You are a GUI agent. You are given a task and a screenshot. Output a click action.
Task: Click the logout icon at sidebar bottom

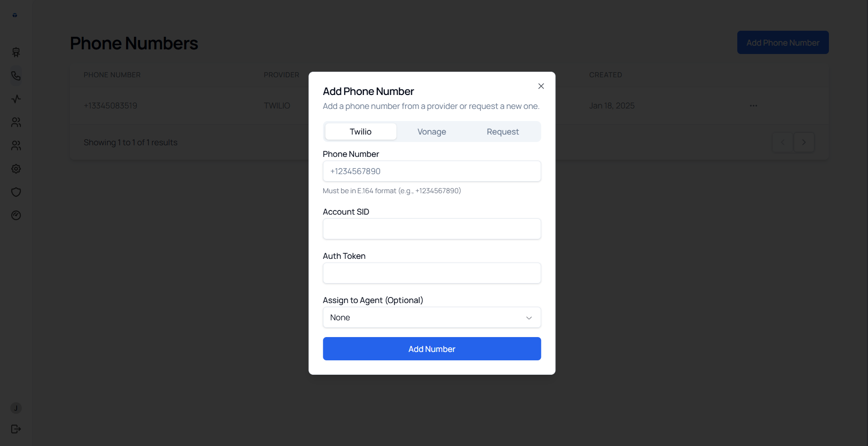click(x=16, y=429)
